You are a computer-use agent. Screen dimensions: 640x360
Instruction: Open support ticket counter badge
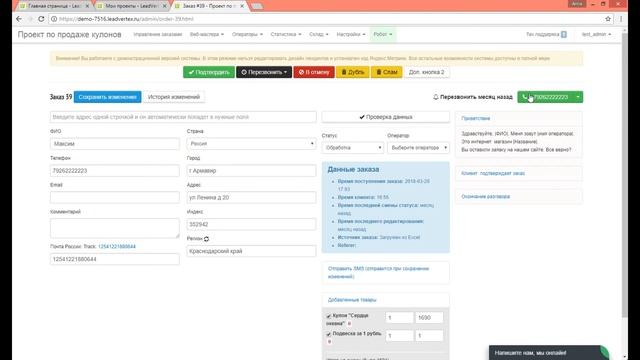coord(564,34)
